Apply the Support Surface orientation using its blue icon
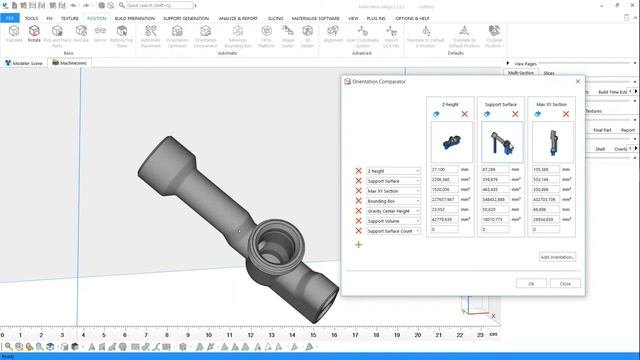 487,114
